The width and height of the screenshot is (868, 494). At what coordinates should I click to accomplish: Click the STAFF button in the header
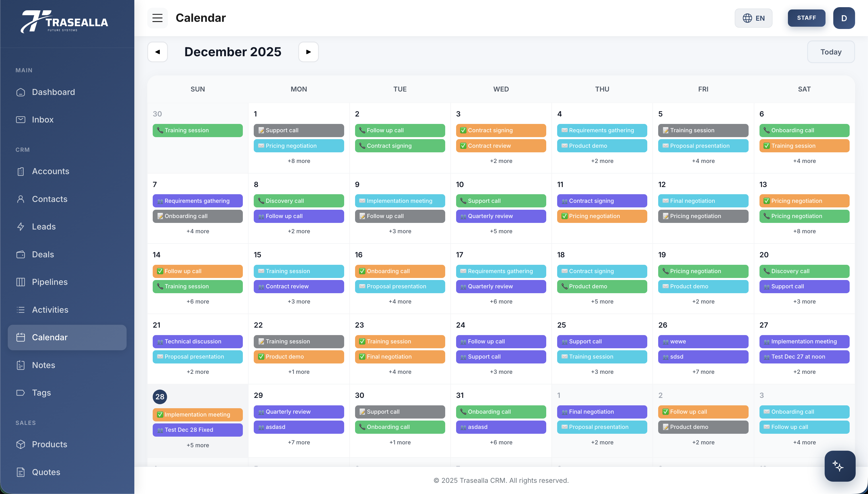pyautogui.click(x=807, y=18)
